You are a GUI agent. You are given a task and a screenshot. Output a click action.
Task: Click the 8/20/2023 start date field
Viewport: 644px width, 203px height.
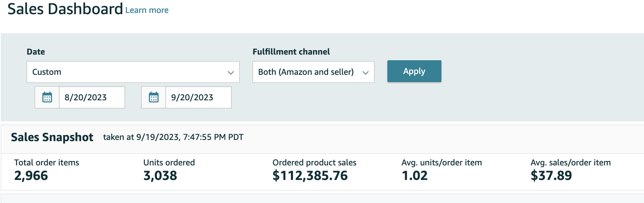[92, 97]
